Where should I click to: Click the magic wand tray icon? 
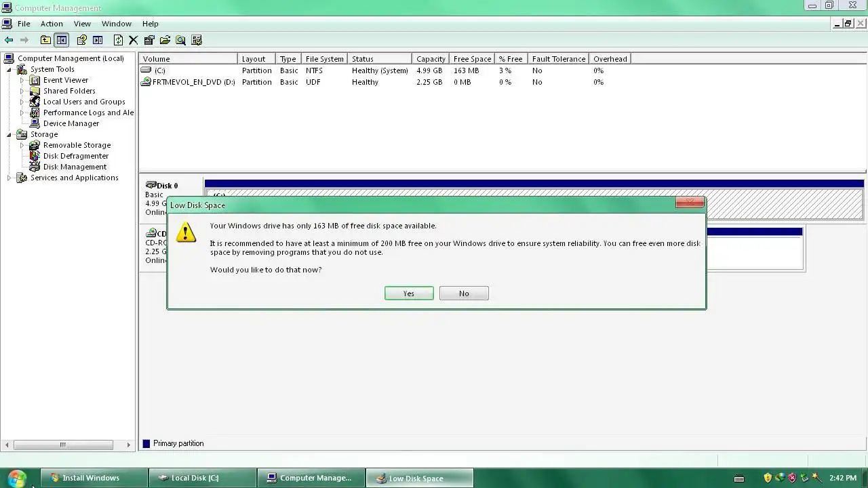[x=816, y=478]
